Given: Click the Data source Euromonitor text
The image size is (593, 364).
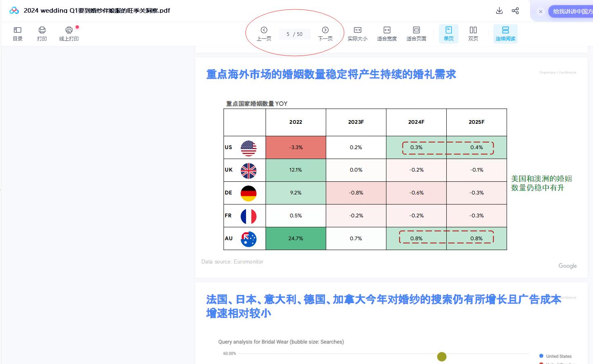Looking at the screenshot, I should click(x=232, y=261).
